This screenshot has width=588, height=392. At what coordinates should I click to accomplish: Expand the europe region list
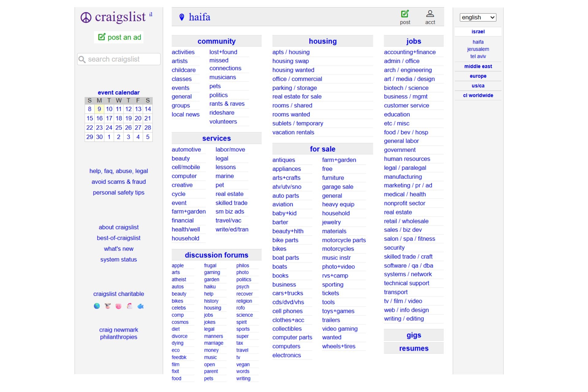(478, 76)
